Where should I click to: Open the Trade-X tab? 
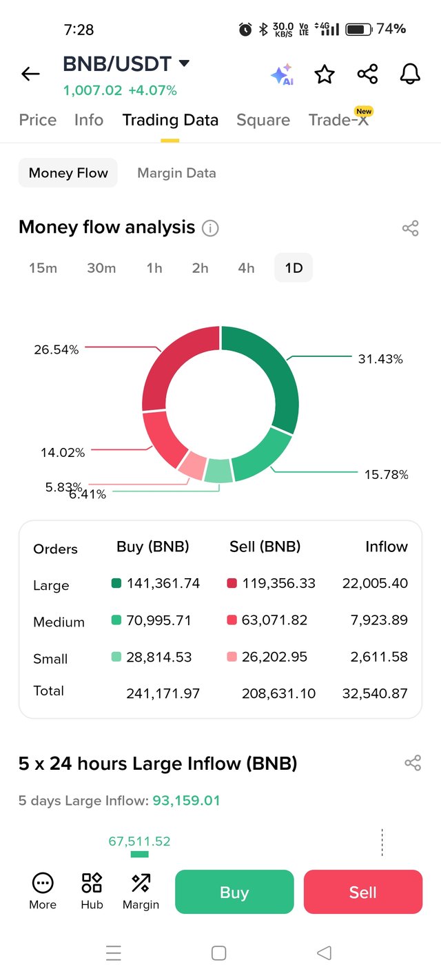coord(339,120)
